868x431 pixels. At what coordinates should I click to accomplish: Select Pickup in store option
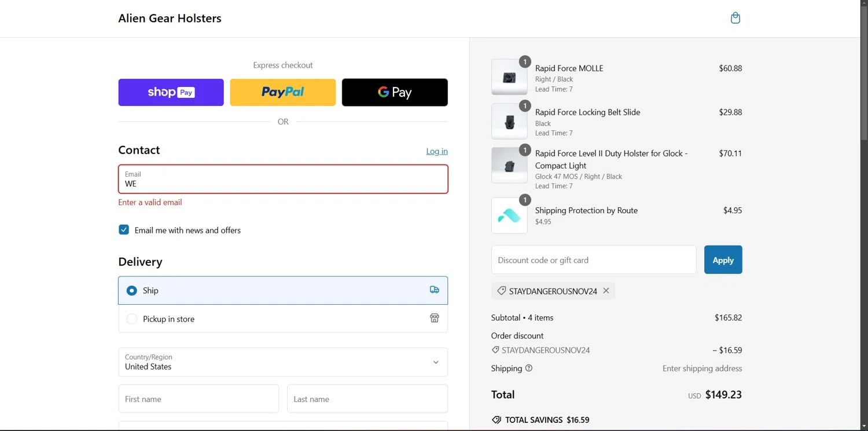pos(132,319)
